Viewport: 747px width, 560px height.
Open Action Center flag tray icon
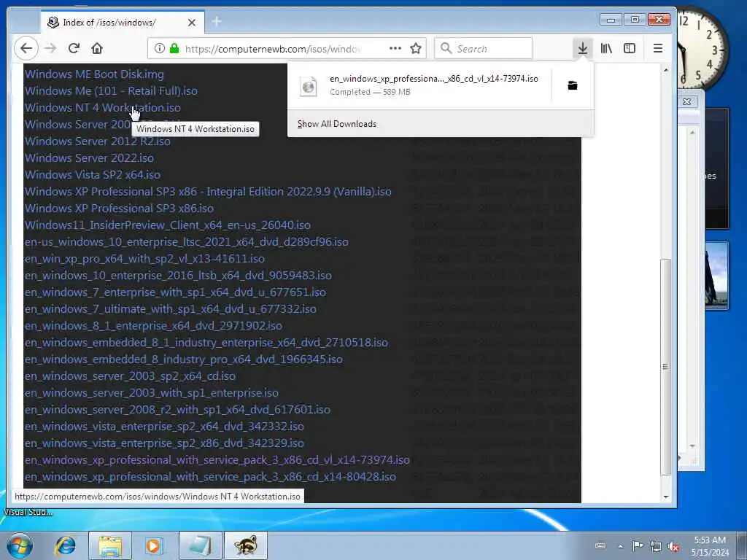coord(638,545)
